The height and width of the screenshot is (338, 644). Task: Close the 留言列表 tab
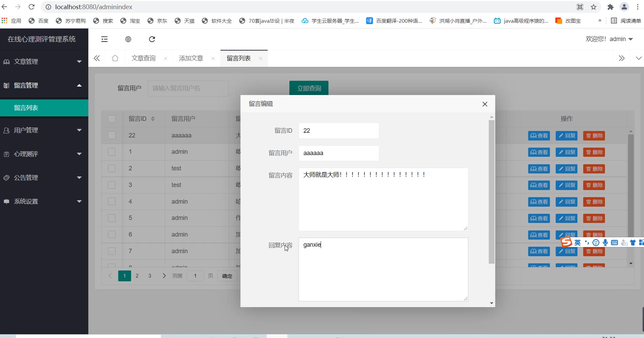click(261, 58)
